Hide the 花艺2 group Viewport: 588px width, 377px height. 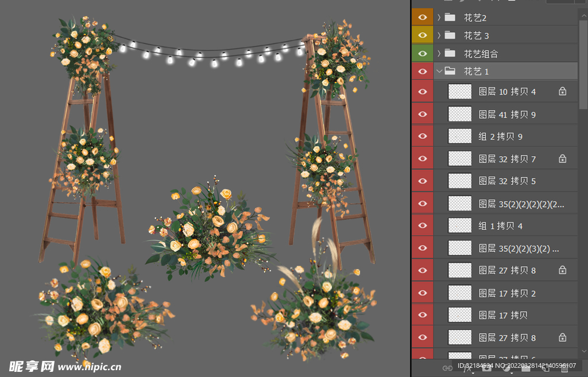tap(422, 17)
